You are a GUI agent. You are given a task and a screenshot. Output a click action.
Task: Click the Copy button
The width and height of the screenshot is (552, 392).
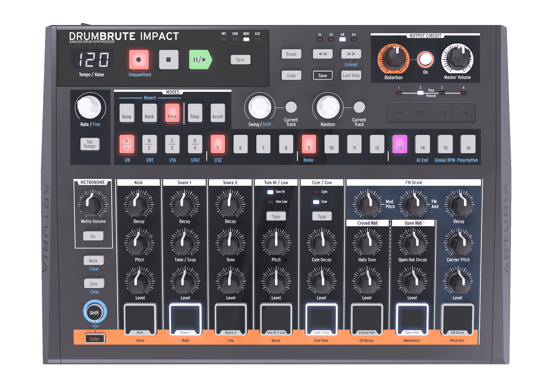pos(291,75)
